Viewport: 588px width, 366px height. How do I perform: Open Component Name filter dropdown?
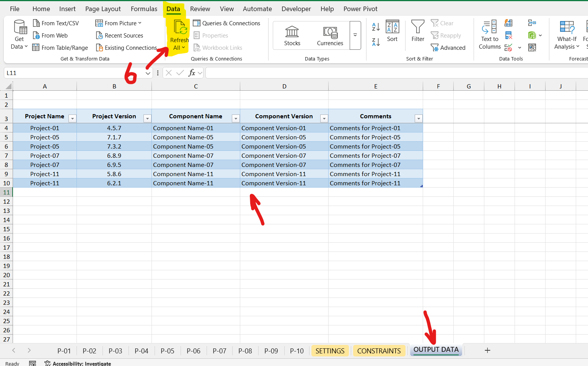tap(236, 119)
